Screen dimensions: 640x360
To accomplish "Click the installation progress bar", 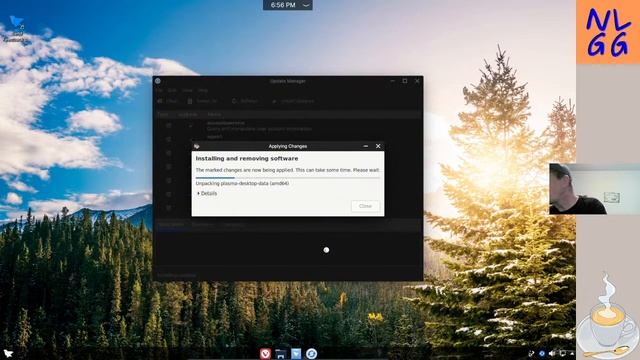I will pyautogui.click(x=287, y=178).
